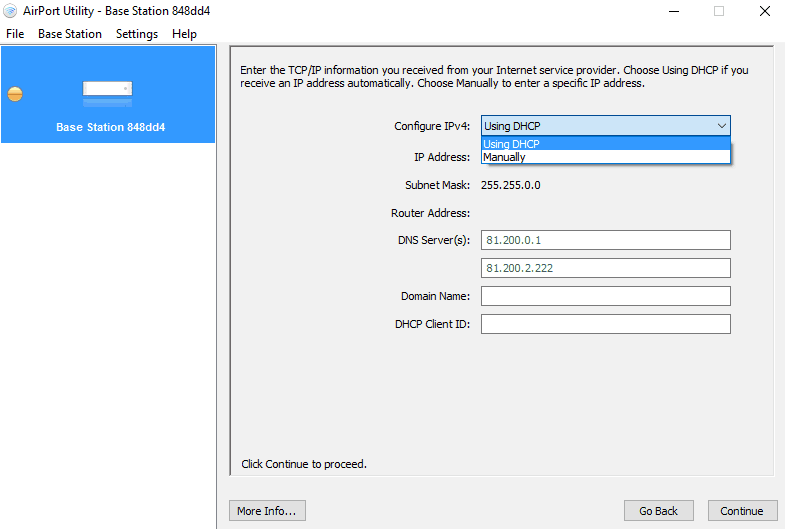Click the Configure IPv4 label
Viewport: 785px width, 529px height.
tap(432, 126)
